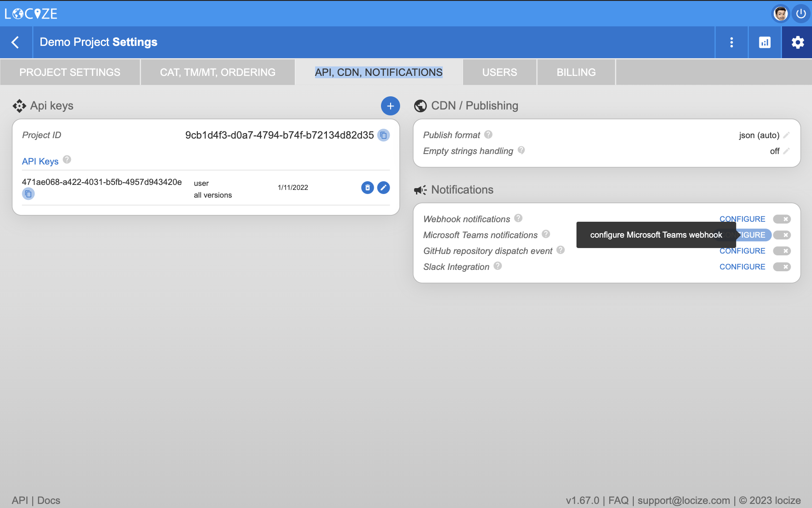Copy the Project ID to clipboard

coord(384,135)
